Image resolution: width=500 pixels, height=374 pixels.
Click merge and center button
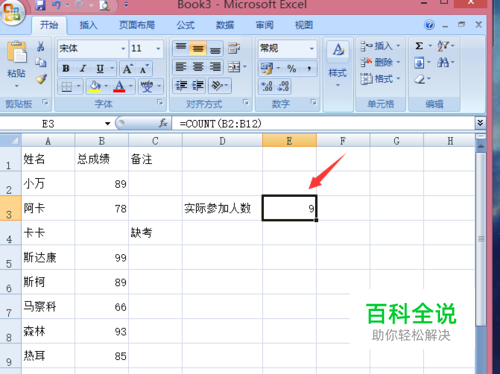point(234,67)
